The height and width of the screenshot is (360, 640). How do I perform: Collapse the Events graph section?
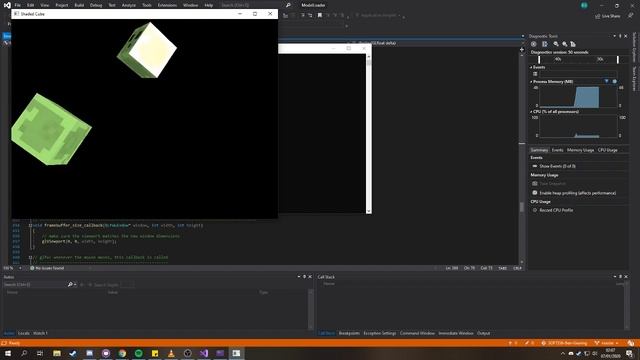click(x=531, y=67)
